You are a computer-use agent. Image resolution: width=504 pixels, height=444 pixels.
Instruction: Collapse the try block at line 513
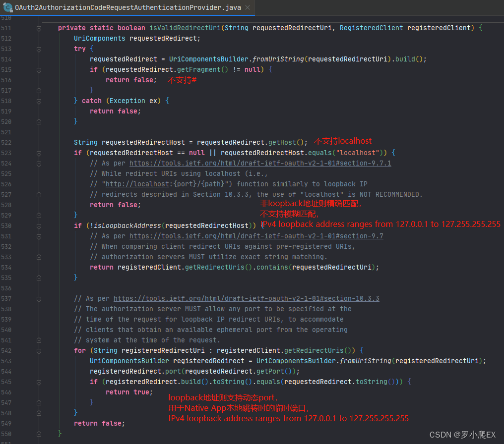(x=39, y=49)
